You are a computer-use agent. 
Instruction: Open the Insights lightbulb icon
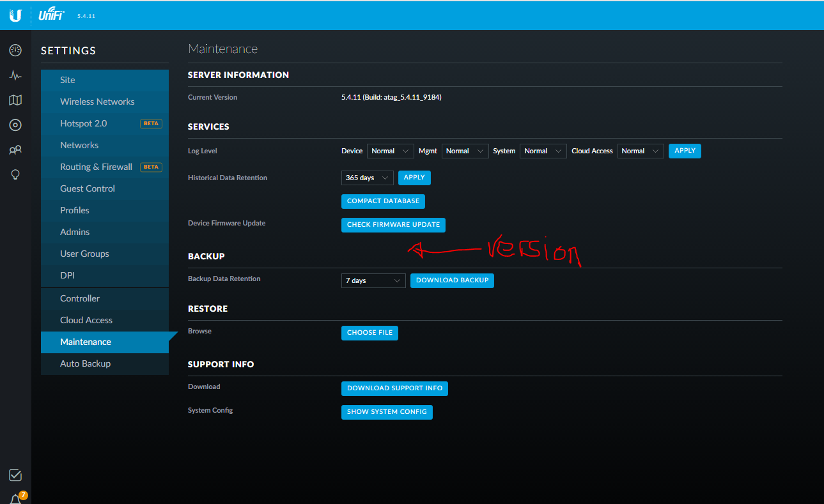point(15,175)
